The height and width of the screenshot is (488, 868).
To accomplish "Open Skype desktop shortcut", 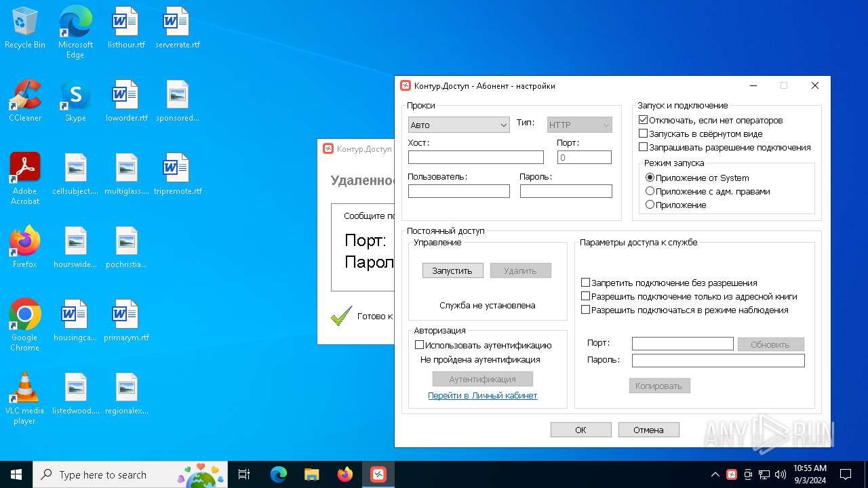I will (75, 102).
